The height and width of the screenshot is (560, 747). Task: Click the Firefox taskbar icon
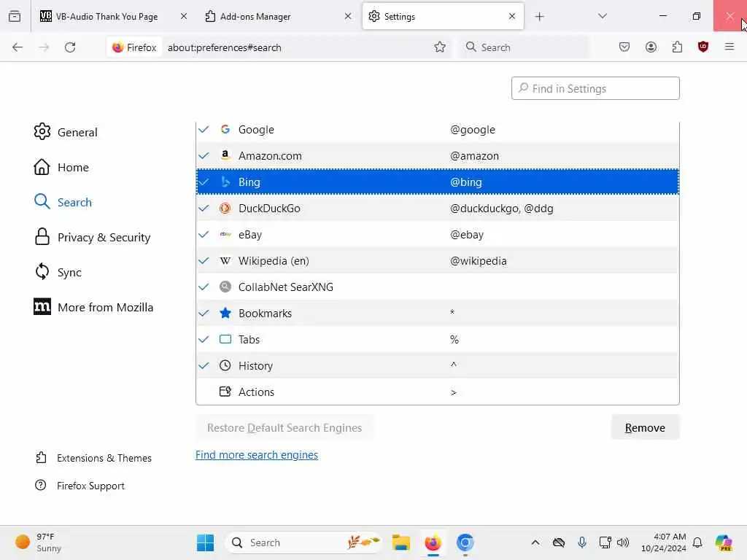click(x=433, y=542)
